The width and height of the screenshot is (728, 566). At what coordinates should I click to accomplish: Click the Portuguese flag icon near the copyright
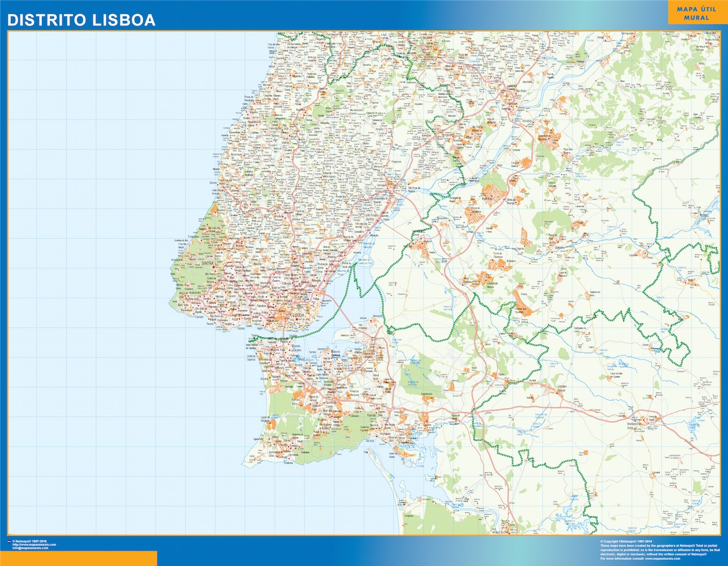(x=9, y=542)
